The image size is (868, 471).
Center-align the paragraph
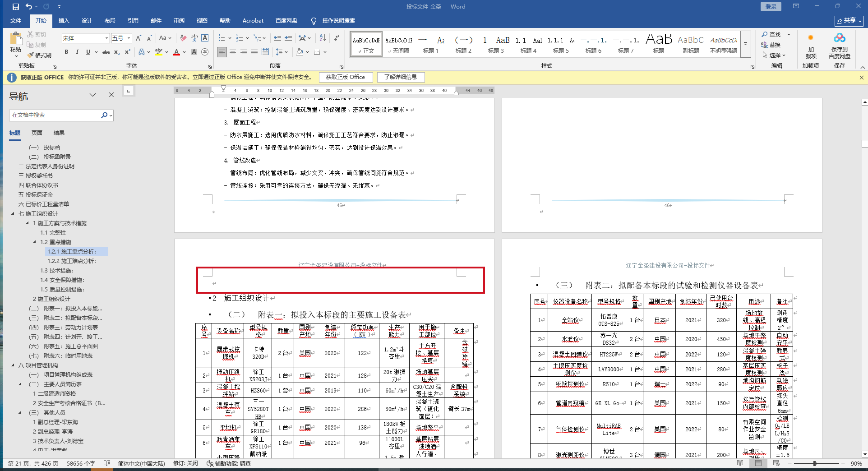(233, 52)
